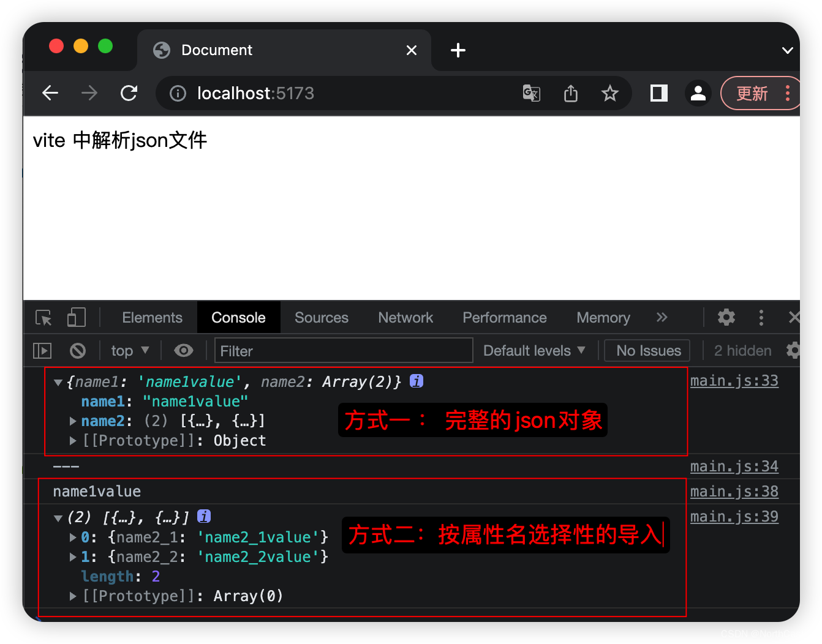Close the DevTools panel
Screen dimensions: 822x644
tap(794, 317)
